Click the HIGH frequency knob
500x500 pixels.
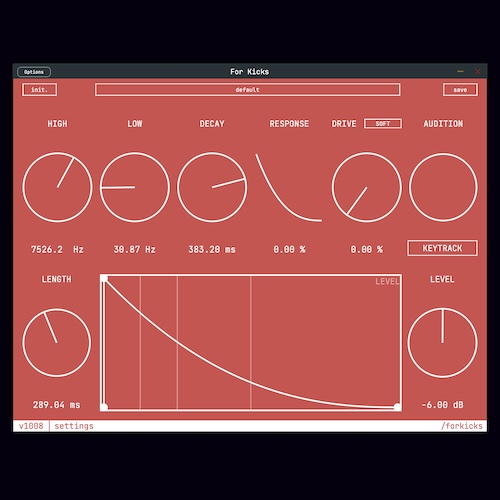click(x=57, y=187)
